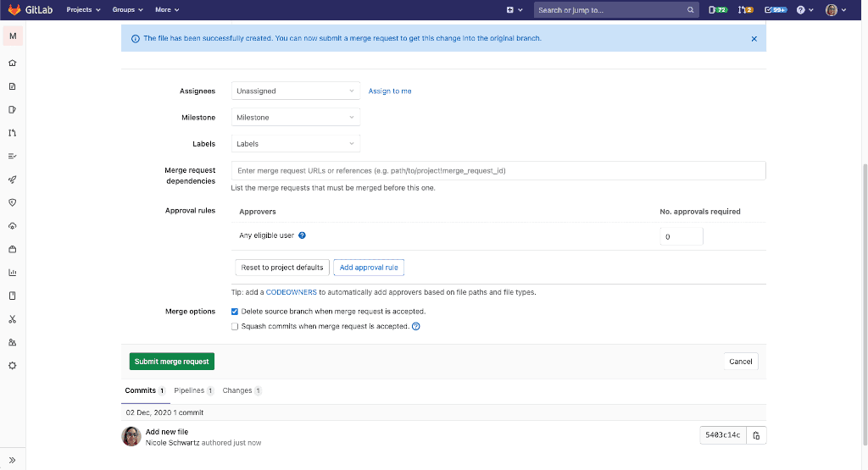Open Security shield icon in sidebar
The width and height of the screenshot is (868, 470).
point(12,202)
